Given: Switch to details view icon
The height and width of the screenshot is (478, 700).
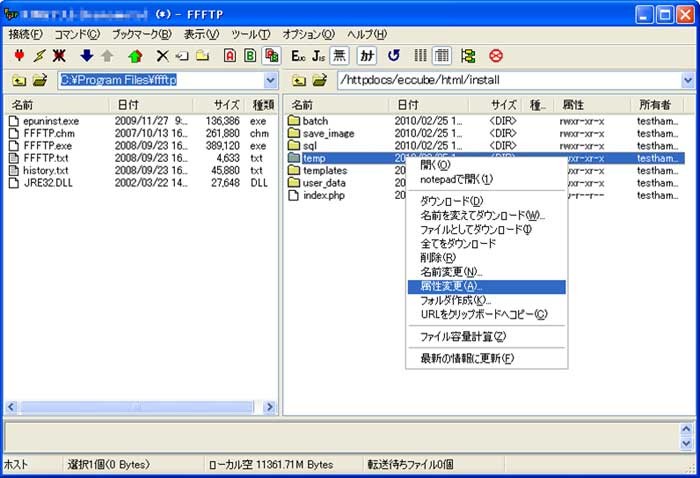Looking at the screenshot, I should (x=442, y=56).
